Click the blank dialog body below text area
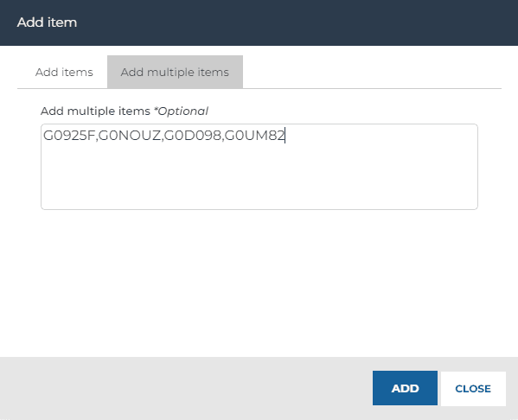This screenshot has height=420, width=518. pyautogui.click(x=259, y=284)
